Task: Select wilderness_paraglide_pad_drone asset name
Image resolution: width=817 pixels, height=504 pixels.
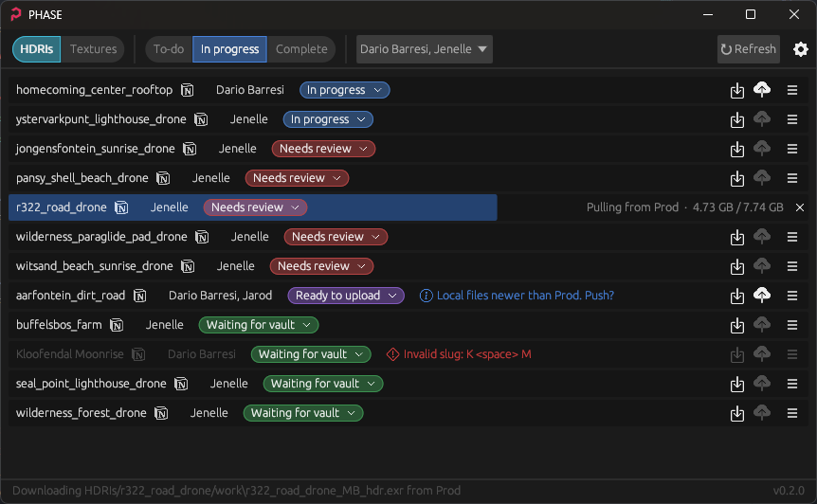Action: (101, 237)
